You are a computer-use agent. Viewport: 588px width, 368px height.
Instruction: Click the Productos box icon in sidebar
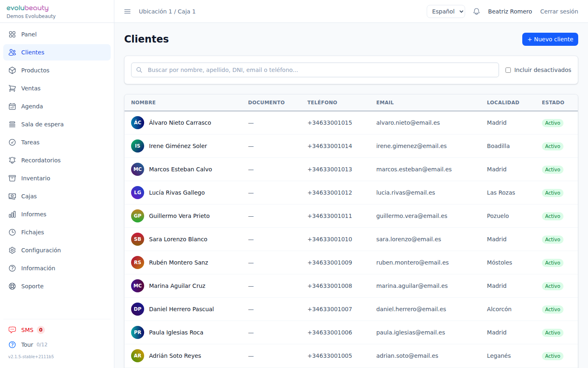click(12, 70)
